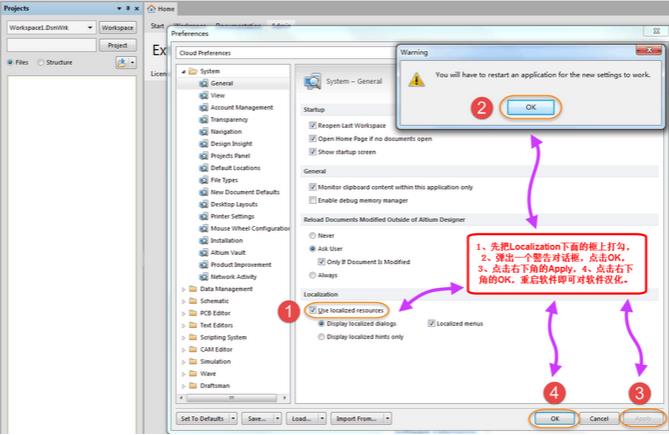Image resolution: width=669 pixels, height=435 pixels.
Task: Collapse the System tree node
Action: tap(183, 72)
